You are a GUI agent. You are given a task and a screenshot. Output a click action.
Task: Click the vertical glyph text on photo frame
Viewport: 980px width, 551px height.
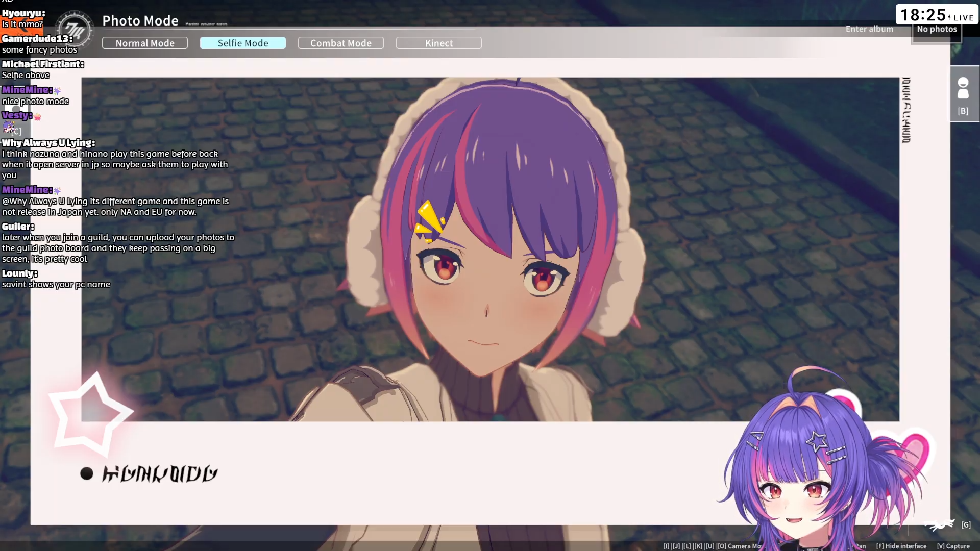click(x=906, y=110)
